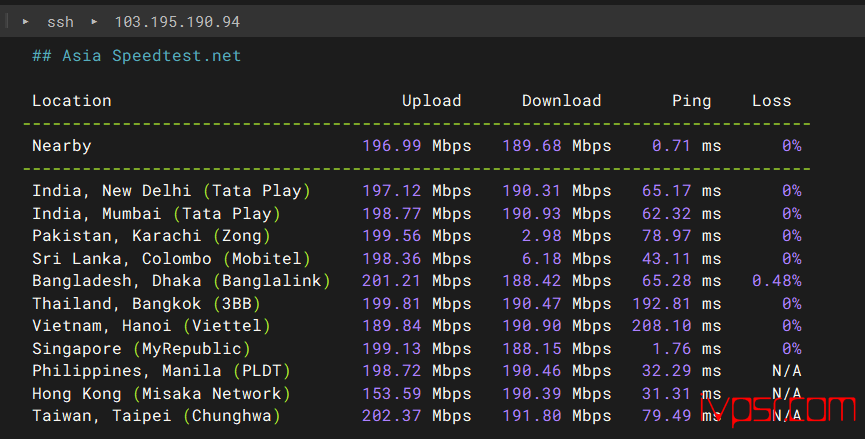Click the Sri Lanka, Colombo (Mobitel) entry
The width and height of the screenshot is (865, 439).
coord(172,259)
